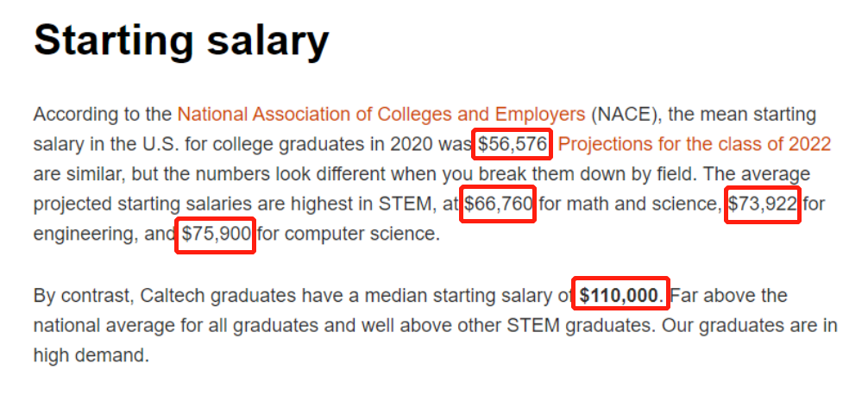The image size is (868, 395).
Task: Select the $75,900 computer science salary
Action: (x=216, y=234)
